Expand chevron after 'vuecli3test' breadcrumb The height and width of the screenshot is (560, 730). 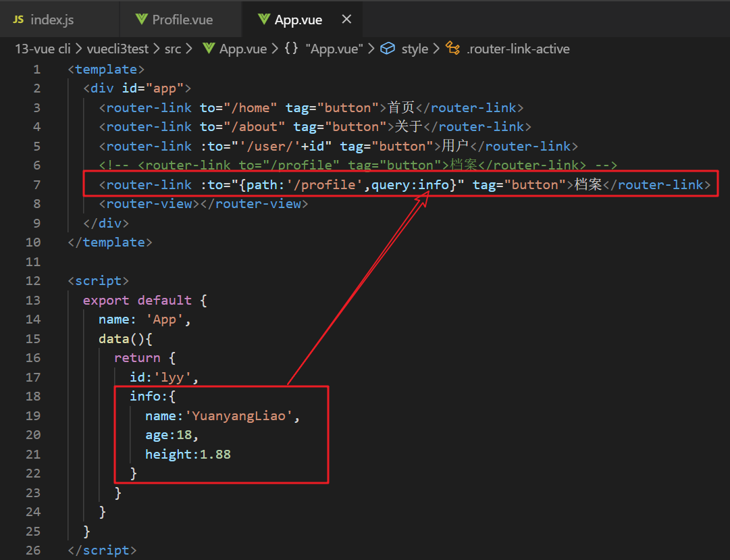(x=157, y=49)
